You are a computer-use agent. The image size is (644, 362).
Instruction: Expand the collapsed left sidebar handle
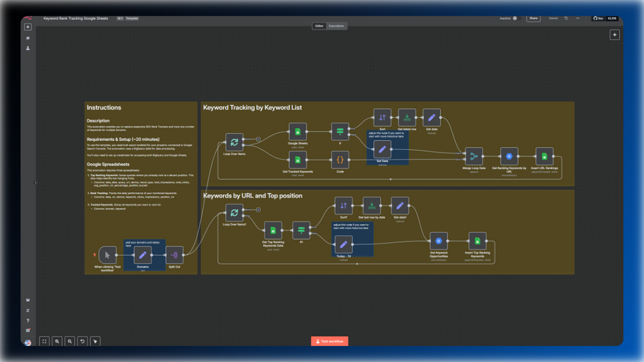click(x=35, y=183)
